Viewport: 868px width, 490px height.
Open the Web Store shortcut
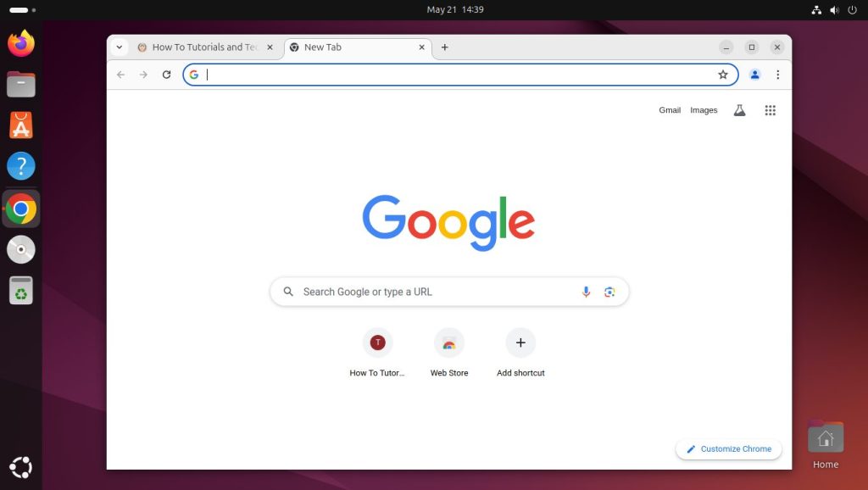point(449,342)
